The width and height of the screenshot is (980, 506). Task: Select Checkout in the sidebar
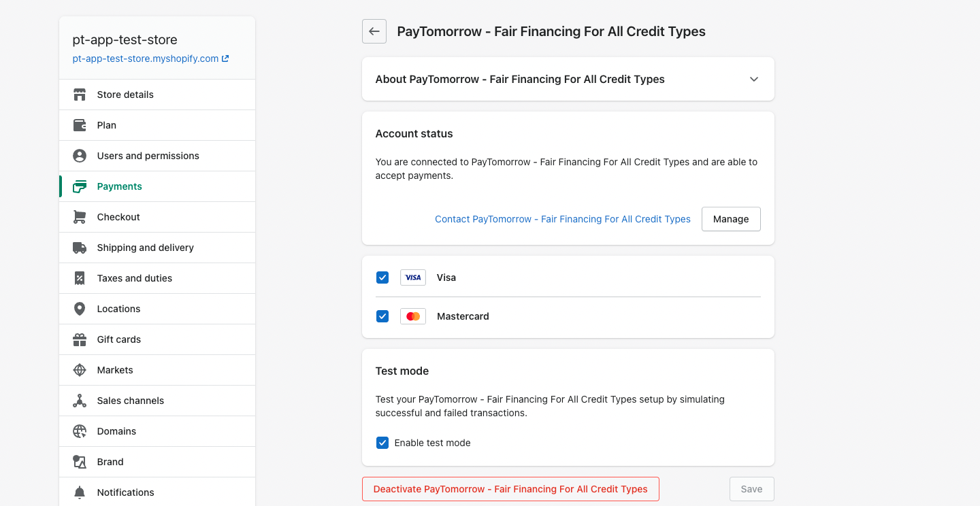coord(157,217)
